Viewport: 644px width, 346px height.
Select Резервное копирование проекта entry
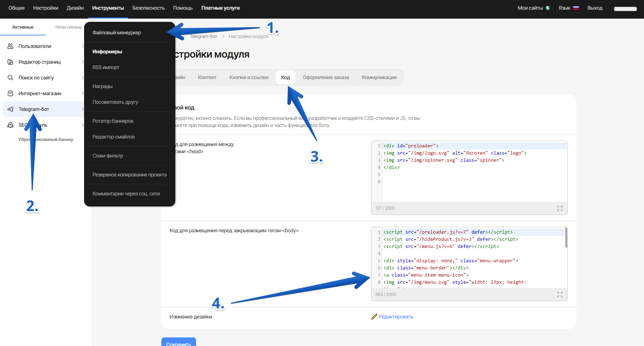point(130,175)
